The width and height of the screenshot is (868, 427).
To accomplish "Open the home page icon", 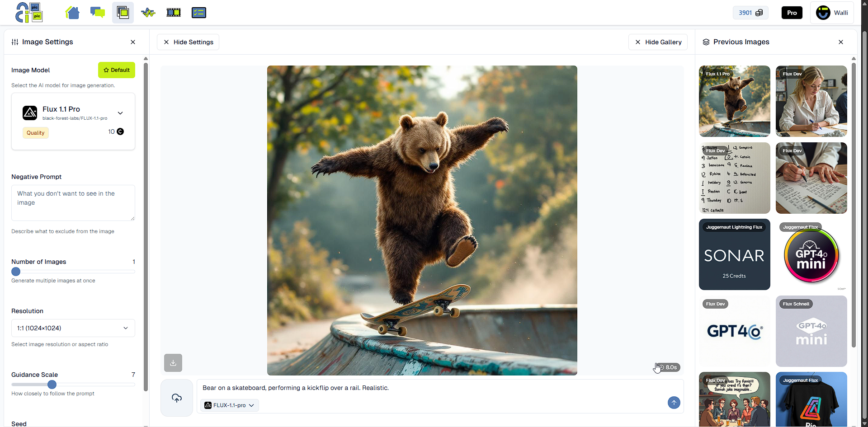I will click(72, 13).
